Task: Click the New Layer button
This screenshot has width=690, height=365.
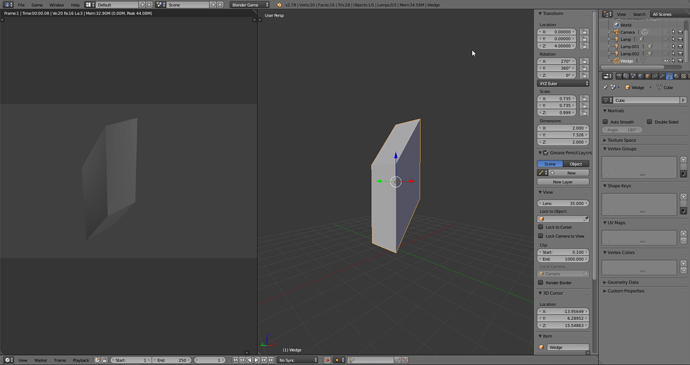Action: tap(563, 182)
